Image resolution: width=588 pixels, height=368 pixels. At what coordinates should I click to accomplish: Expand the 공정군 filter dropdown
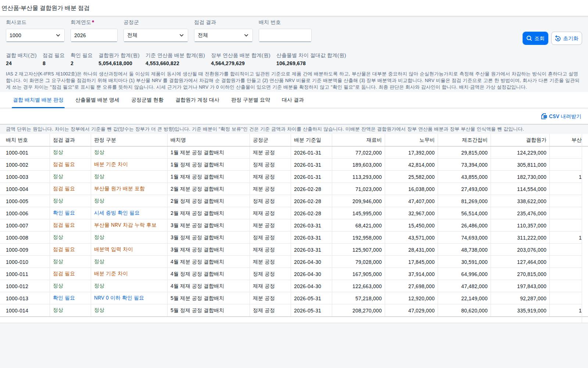pos(156,35)
